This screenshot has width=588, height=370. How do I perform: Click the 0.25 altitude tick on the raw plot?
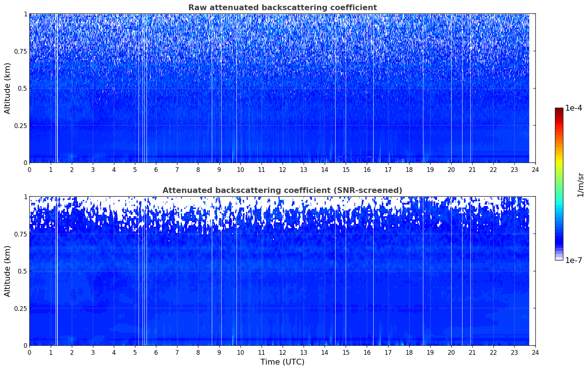20,126
